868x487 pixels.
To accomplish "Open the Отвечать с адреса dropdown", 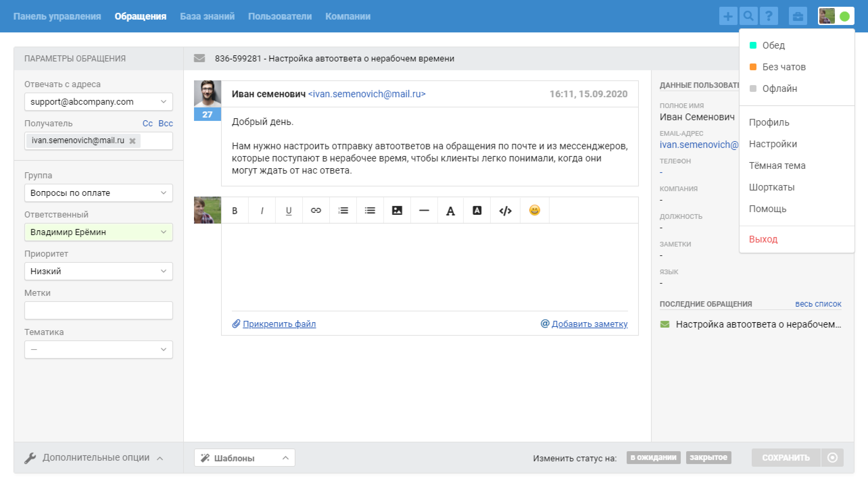I will click(98, 102).
